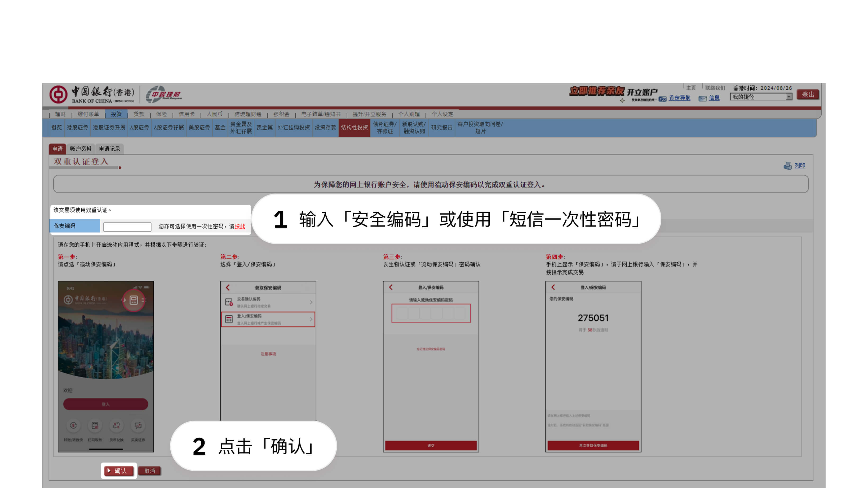868x488 pixels.
Task: Open the 外汇挂钩投资 submenu item
Action: [294, 128]
